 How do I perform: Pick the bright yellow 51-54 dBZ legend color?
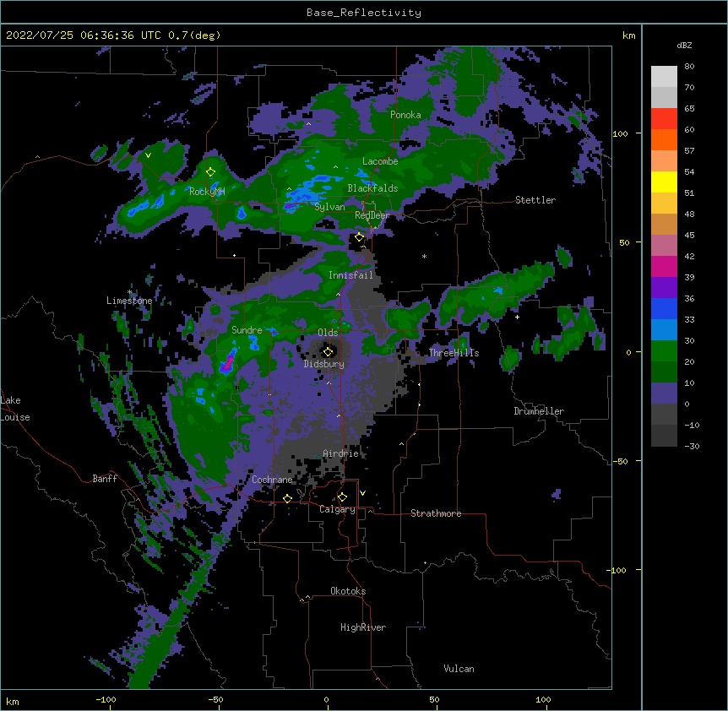coord(664,182)
